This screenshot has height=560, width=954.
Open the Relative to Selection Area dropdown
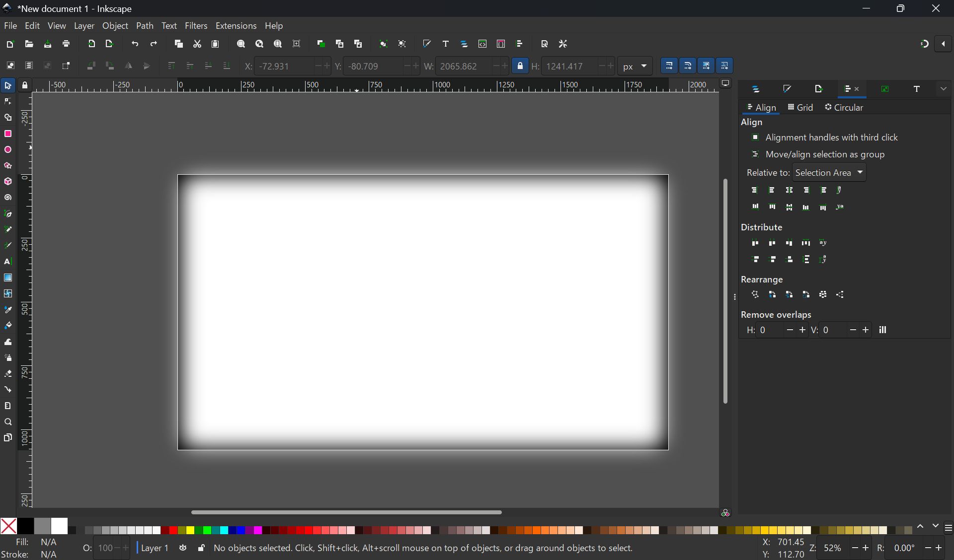tap(829, 172)
